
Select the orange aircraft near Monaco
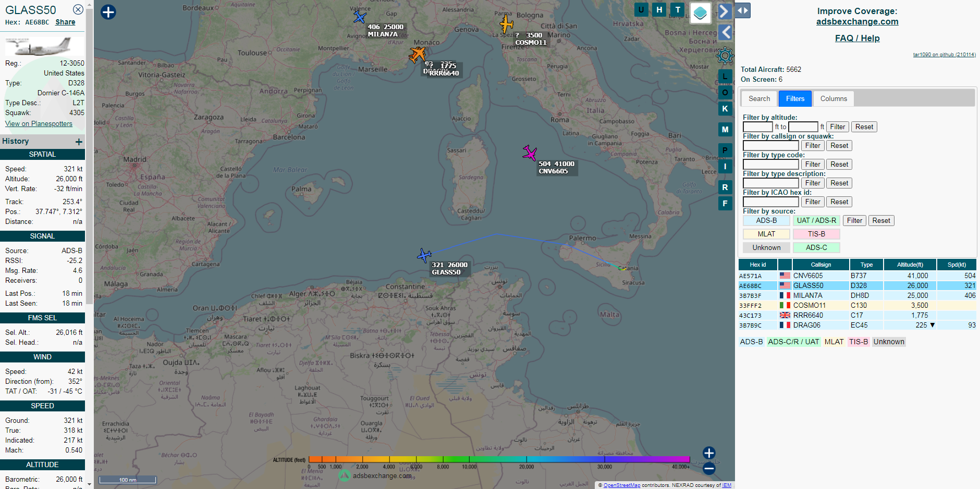(417, 54)
